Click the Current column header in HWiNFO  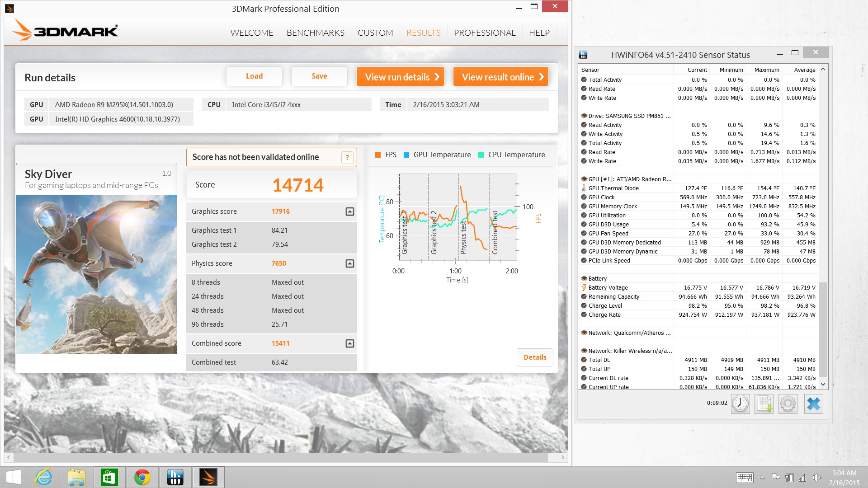(x=691, y=70)
